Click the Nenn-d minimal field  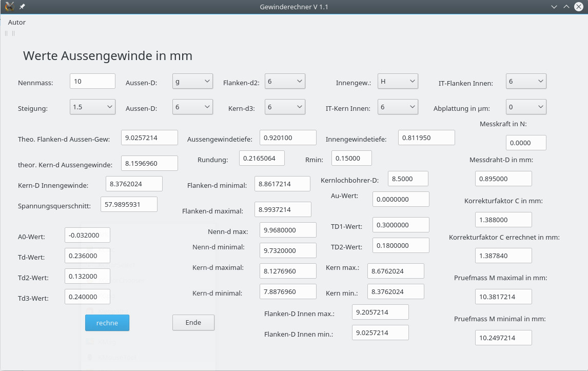coord(288,250)
